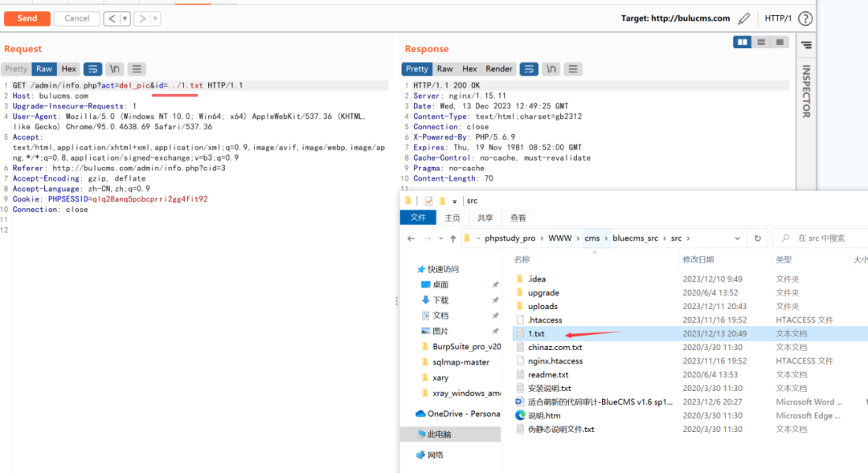868x473 pixels.
Task: Select combined tabbed layout view
Action: [780, 42]
